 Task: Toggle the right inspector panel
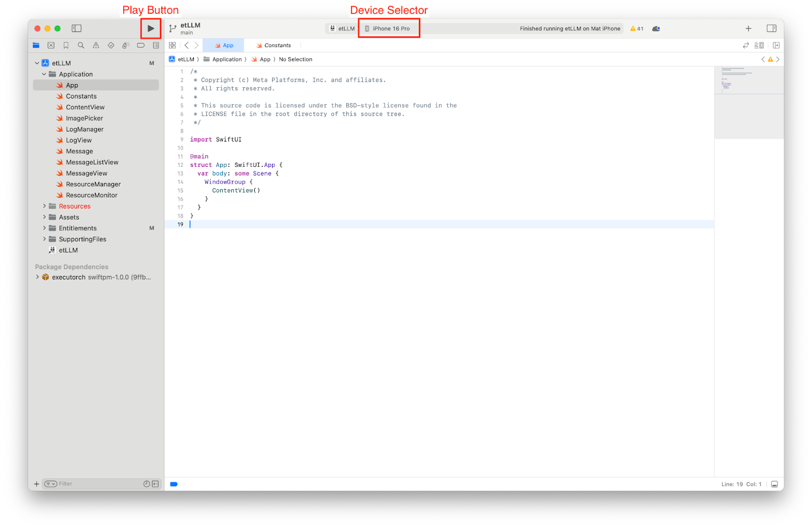coord(771,28)
